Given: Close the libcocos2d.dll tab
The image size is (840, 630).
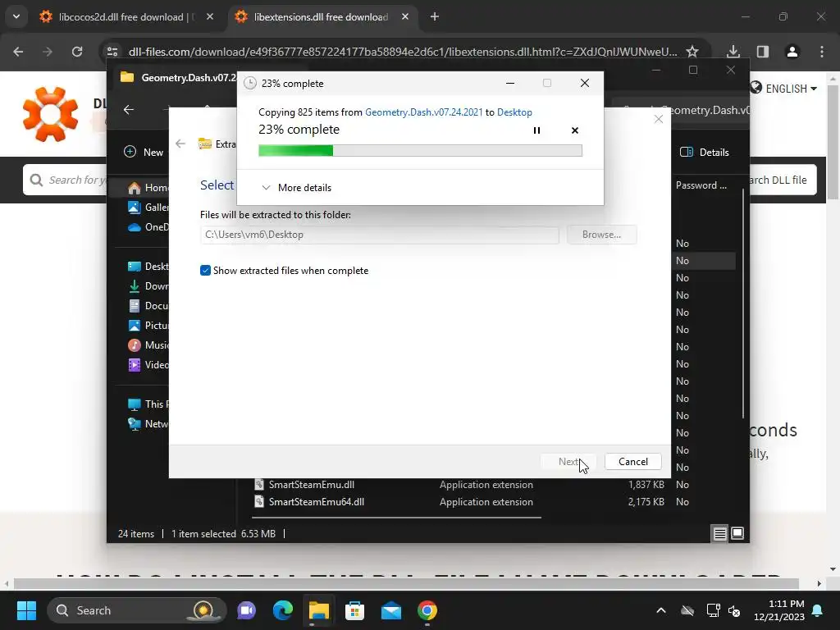Looking at the screenshot, I should [210, 16].
